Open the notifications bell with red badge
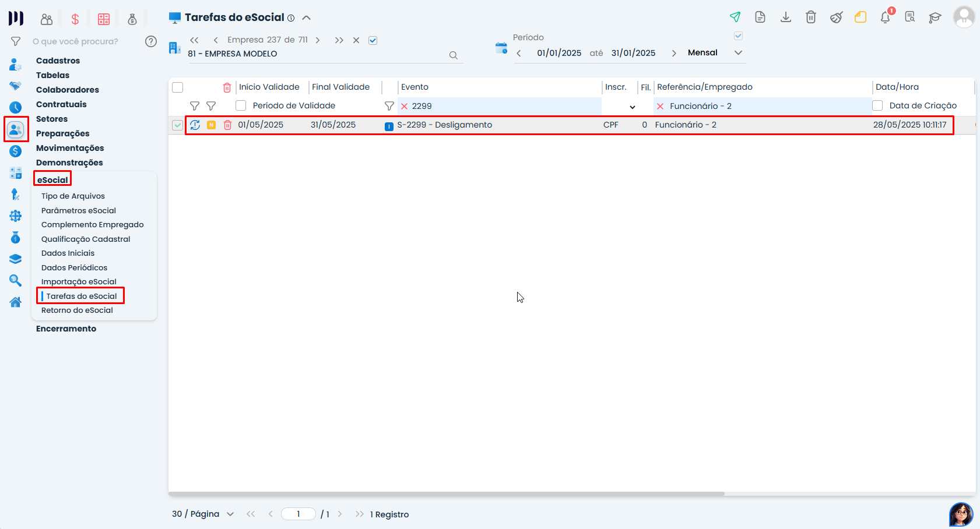 pos(886,16)
